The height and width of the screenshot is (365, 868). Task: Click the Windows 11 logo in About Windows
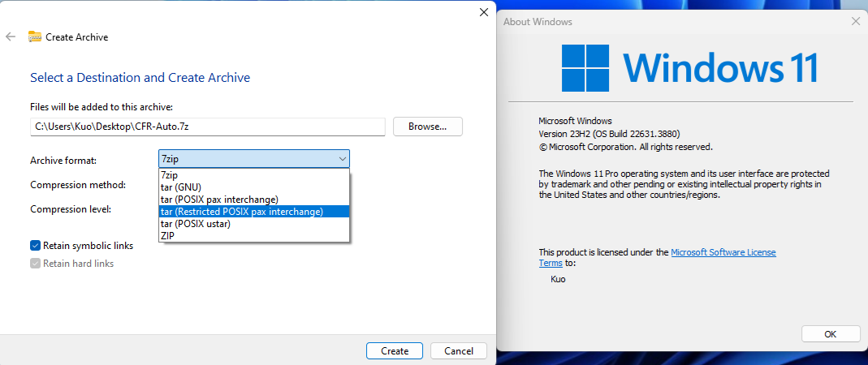[689, 68]
